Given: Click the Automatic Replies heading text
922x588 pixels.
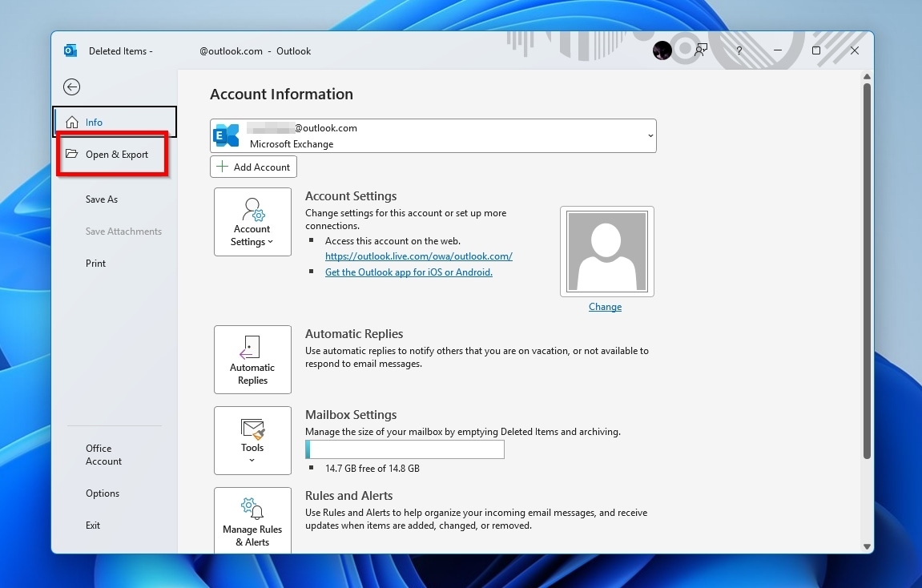Looking at the screenshot, I should pos(354,333).
